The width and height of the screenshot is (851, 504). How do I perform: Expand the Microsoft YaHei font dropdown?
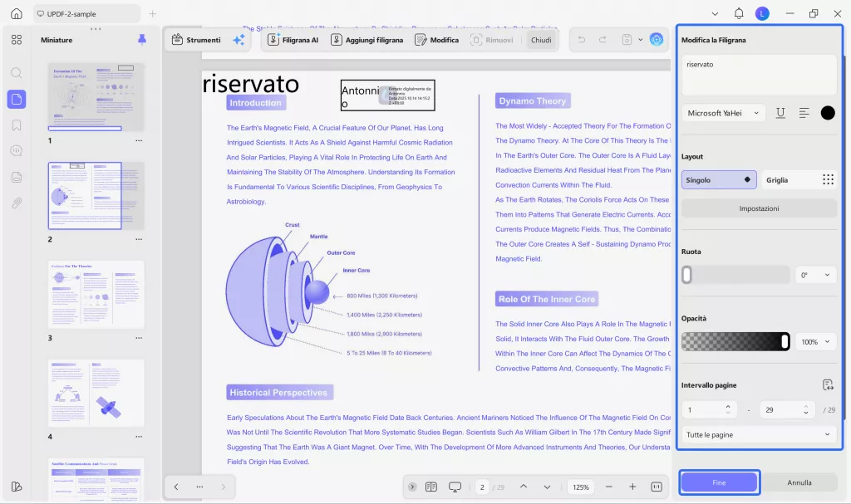[x=723, y=113]
